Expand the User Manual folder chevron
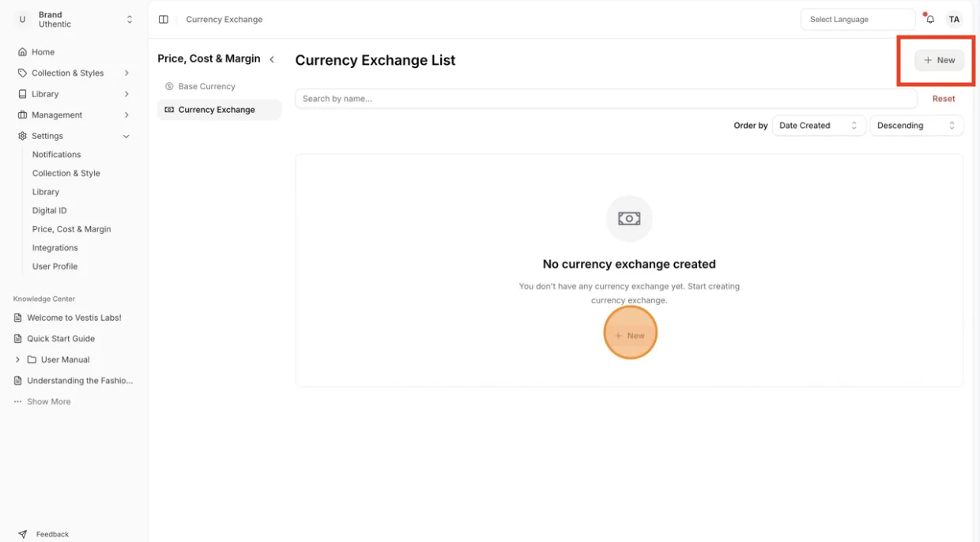 [17, 359]
